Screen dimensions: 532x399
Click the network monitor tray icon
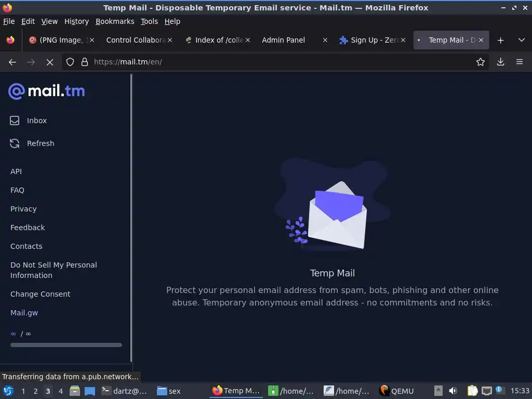click(486, 391)
